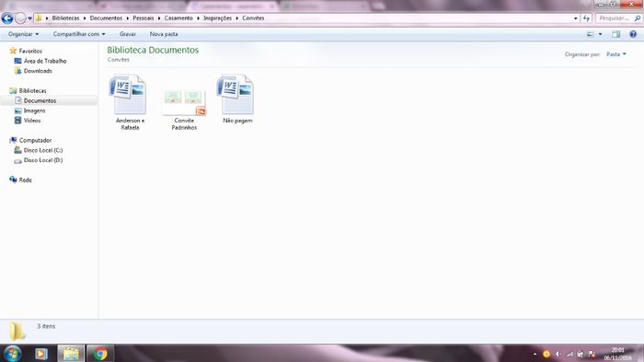Open the view options dropdown arrow
The height and width of the screenshot is (362, 644).
point(600,34)
